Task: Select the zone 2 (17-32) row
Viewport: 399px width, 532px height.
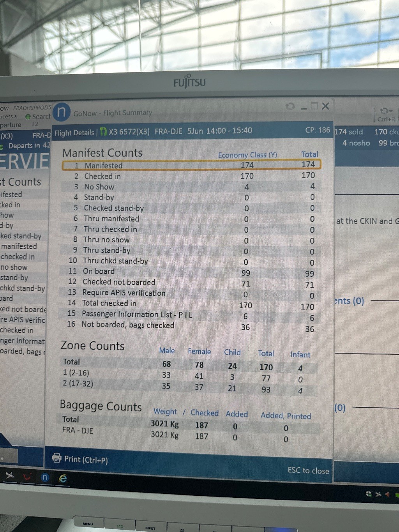Action: [78, 384]
